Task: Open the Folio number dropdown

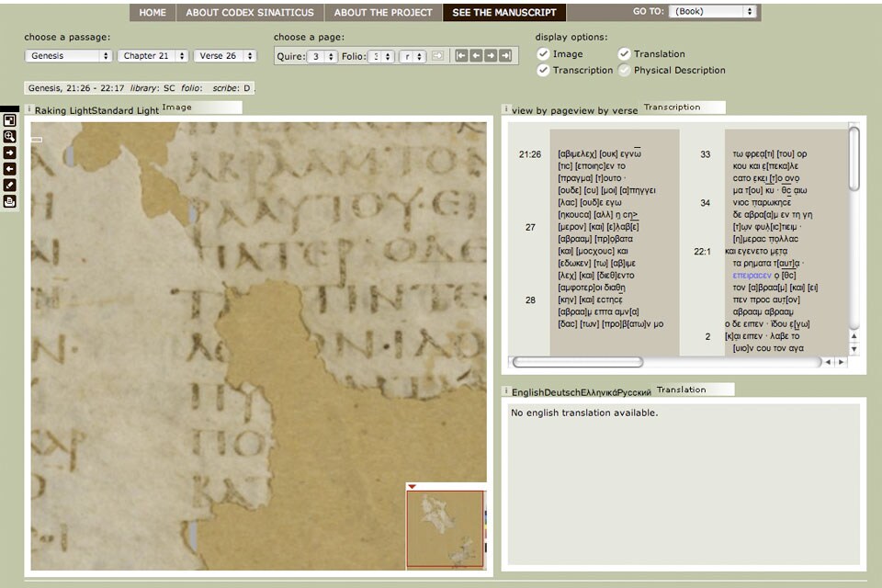Action: click(x=380, y=56)
